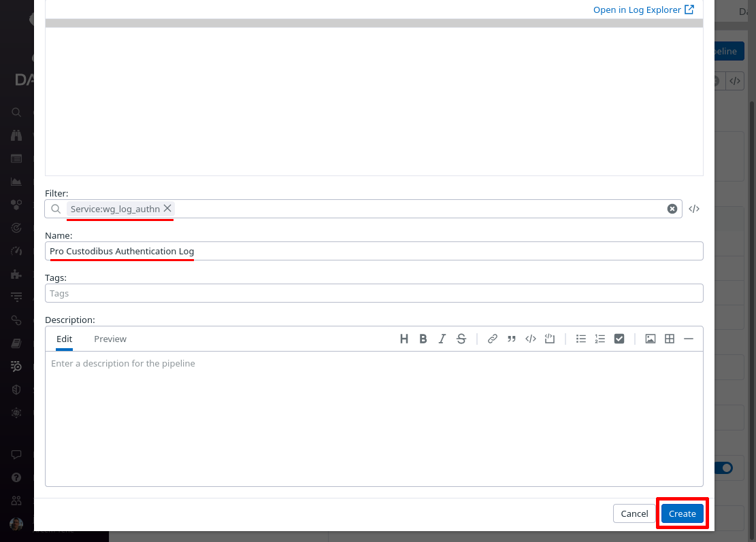Image resolution: width=756 pixels, height=542 pixels.
Task: Toggle the blue switch behind the dialog
Action: 724,468
